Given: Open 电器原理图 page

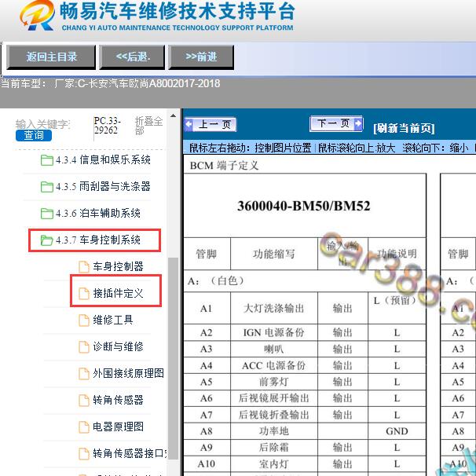Looking at the screenshot, I should pyautogui.click(x=118, y=427).
